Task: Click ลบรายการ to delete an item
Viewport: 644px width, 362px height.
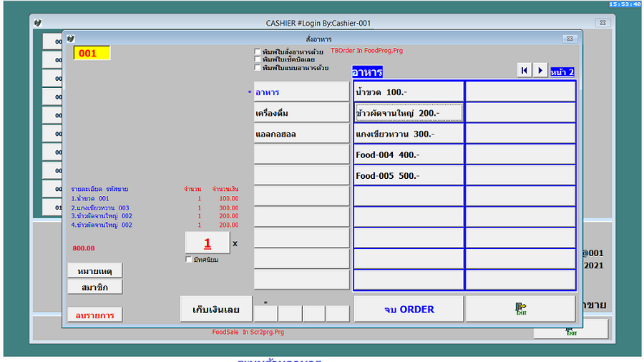Action: 95,314
